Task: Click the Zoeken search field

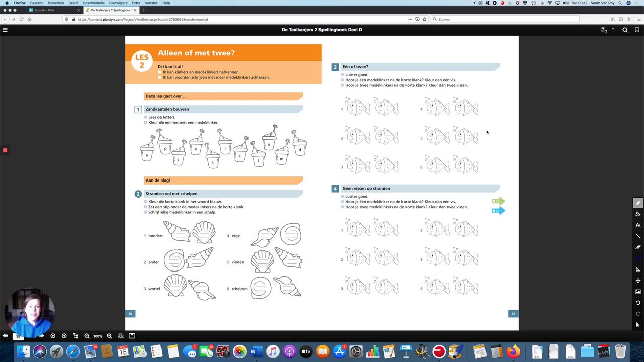Action: 505,19
